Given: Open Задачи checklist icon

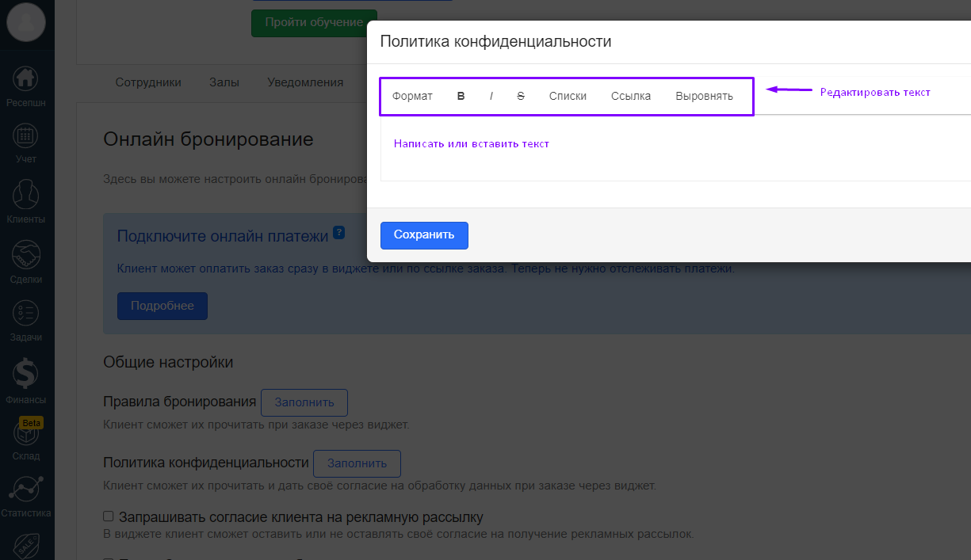Looking at the screenshot, I should coord(26,314).
